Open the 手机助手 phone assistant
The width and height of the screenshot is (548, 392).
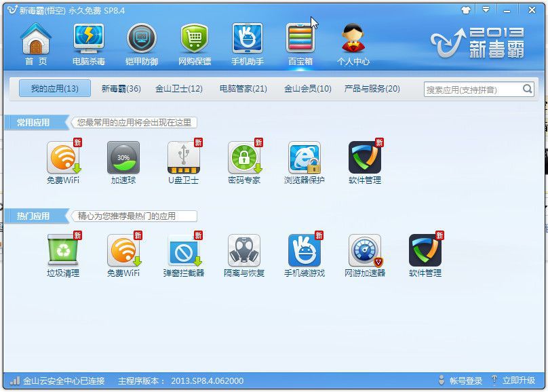pyautogui.click(x=248, y=44)
